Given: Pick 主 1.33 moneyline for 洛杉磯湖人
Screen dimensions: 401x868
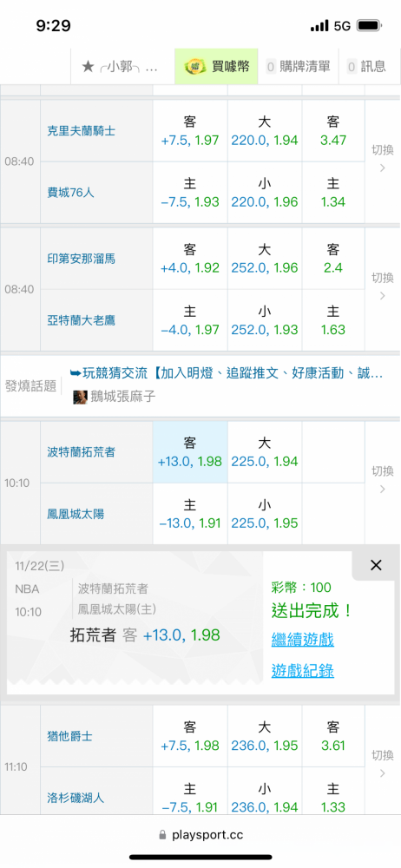Looking at the screenshot, I should click(x=333, y=798).
